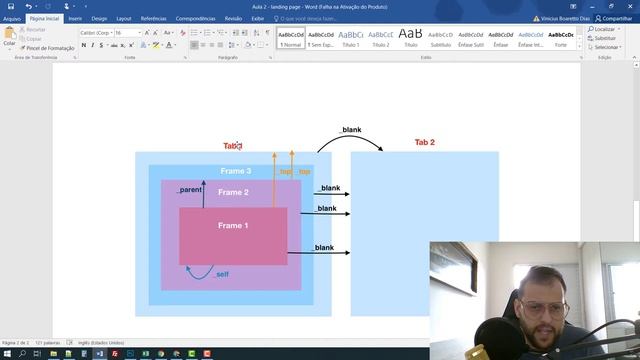Switch to the Design tab
The image size is (640, 360).
click(99, 19)
